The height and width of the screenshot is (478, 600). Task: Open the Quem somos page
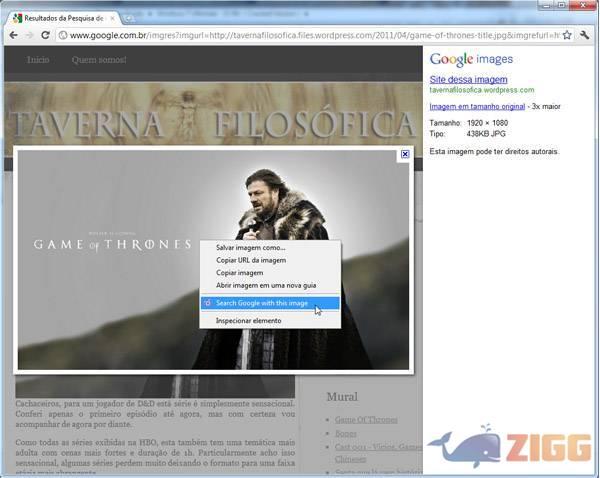pyautogui.click(x=99, y=60)
